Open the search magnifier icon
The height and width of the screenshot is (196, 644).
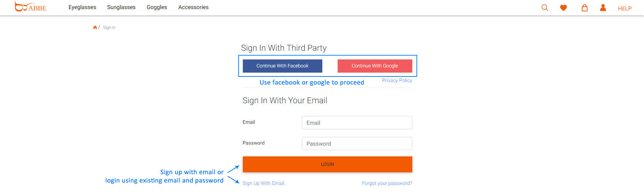545,8
